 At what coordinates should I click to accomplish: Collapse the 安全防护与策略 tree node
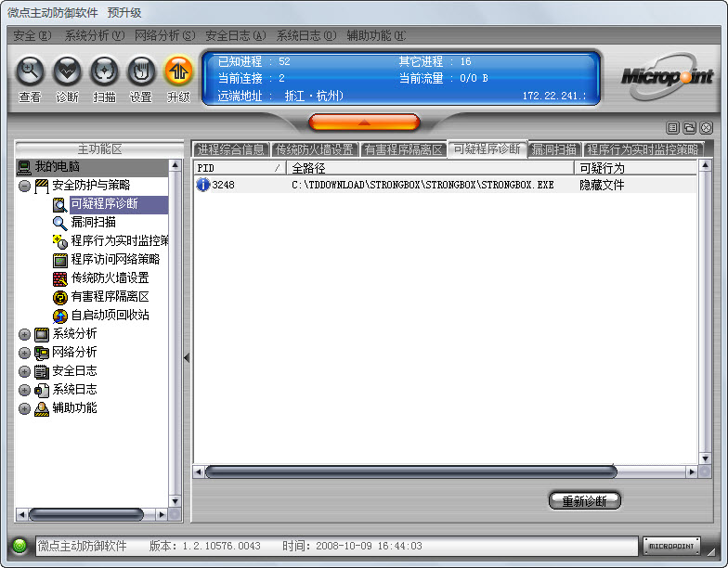24,186
